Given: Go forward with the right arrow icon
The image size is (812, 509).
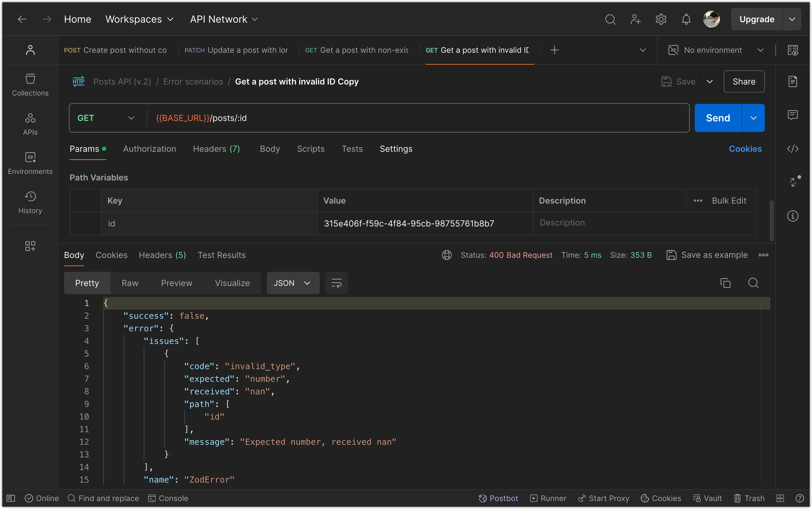Looking at the screenshot, I should click(47, 19).
